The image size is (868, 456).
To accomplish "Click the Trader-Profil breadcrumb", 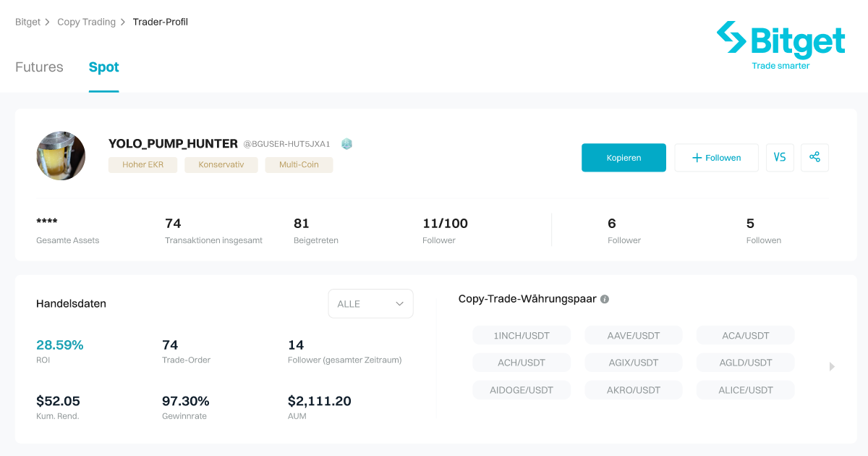I will tap(160, 22).
